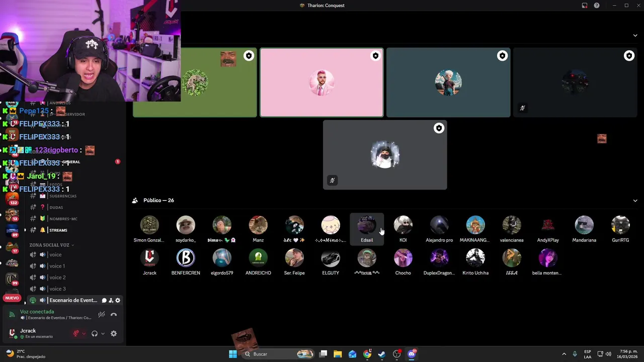Open the server icon with 99 badge

click(12, 279)
